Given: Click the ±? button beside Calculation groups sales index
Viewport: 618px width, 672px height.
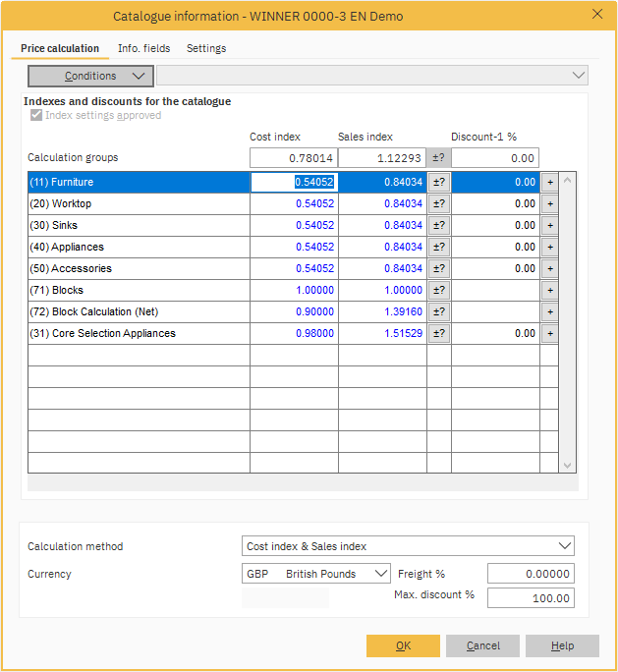Looking at the screenshot, I should (438, 158).
